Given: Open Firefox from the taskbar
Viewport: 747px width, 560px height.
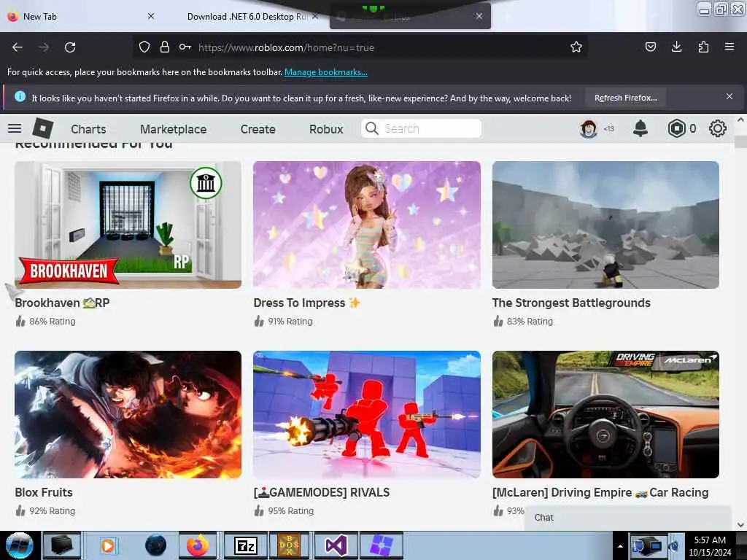Looking at the screenshot, I should [197, 545].
